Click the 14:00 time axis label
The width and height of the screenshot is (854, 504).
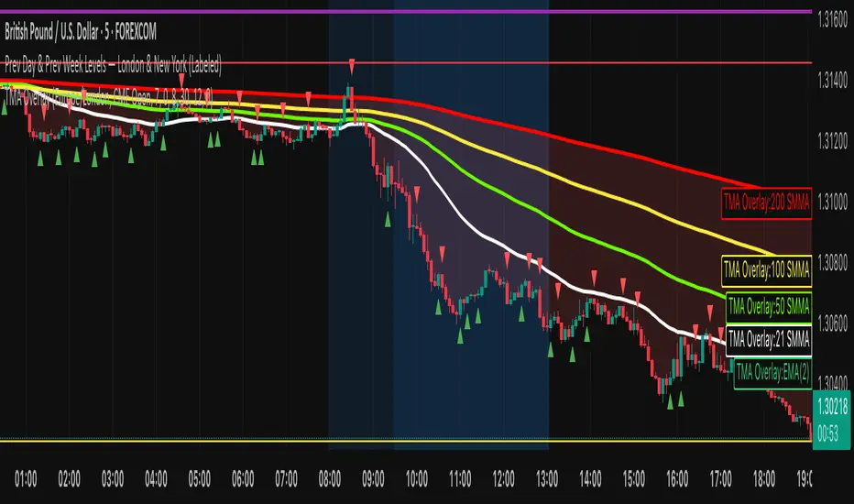point(590,479)
